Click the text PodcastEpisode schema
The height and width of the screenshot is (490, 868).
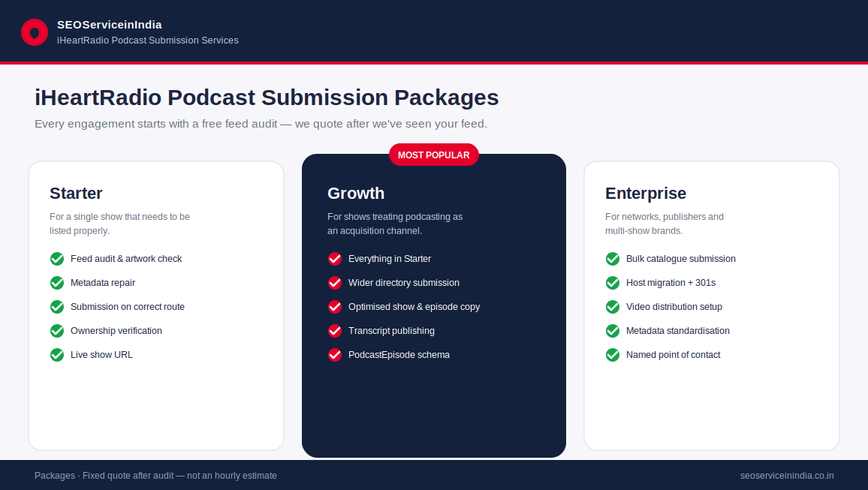pyautogui.click(x=399, y=354)
